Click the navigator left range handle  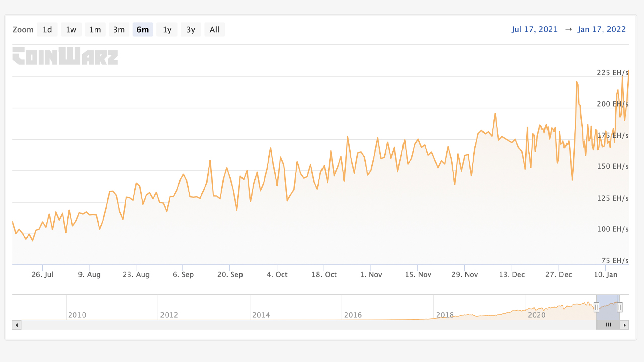click(596, 307)
